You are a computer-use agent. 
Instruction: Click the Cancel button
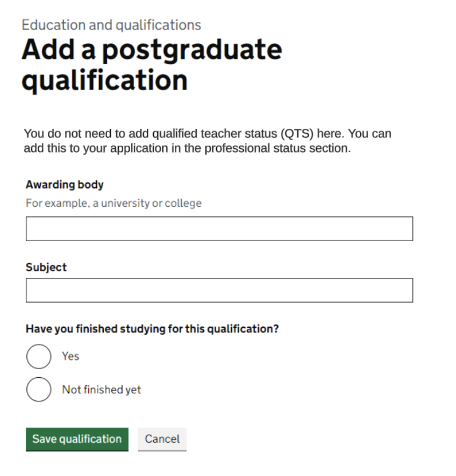(x=162, y=439)
